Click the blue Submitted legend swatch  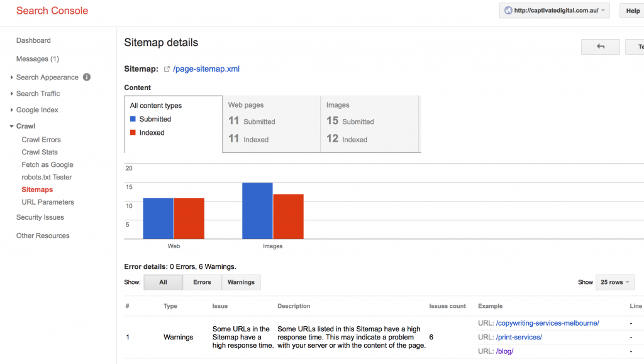(133, 119)
